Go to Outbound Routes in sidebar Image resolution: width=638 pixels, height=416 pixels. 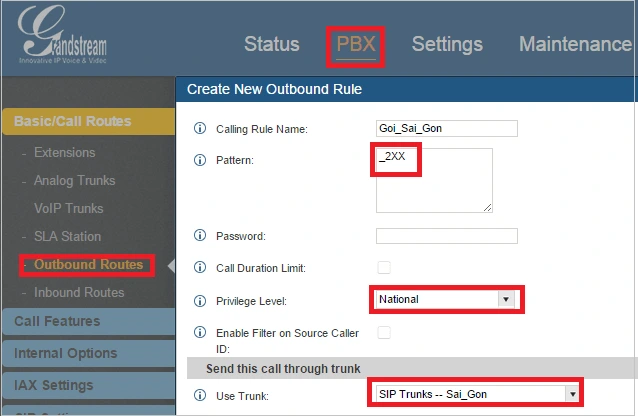tap(89, 265)
